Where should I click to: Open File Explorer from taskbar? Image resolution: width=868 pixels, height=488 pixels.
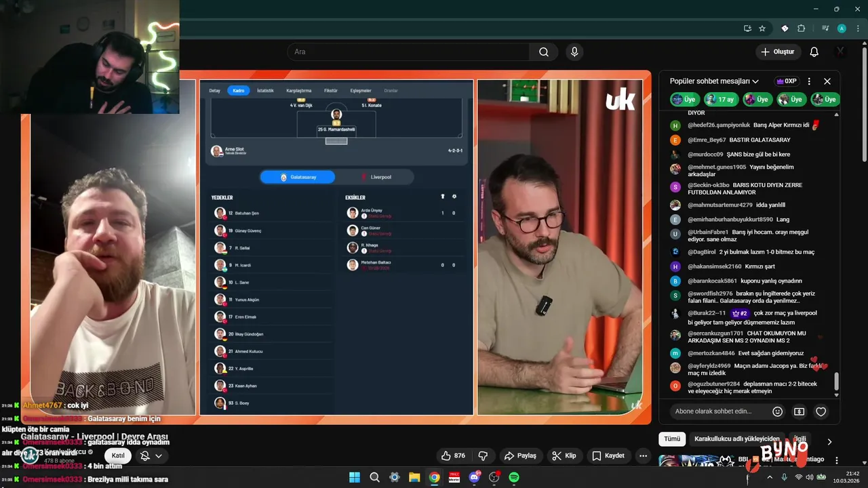tap(414, 477)
